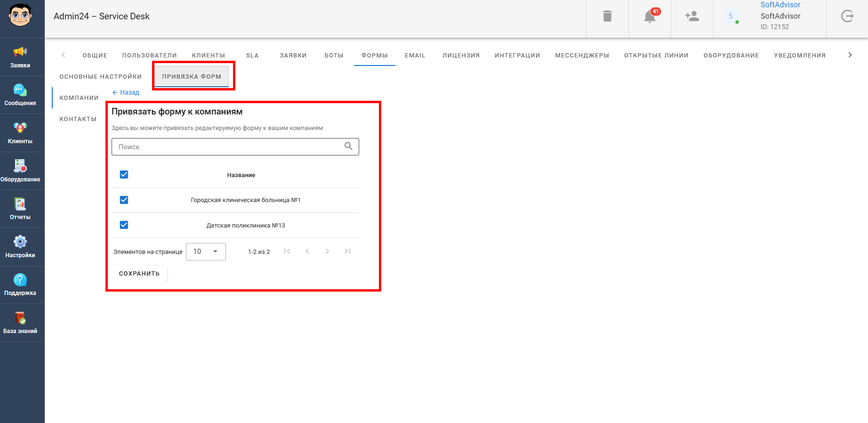The image size is (868, 423).
Task: Switch to the Пользователи tab
Action: tap(150, 56)
